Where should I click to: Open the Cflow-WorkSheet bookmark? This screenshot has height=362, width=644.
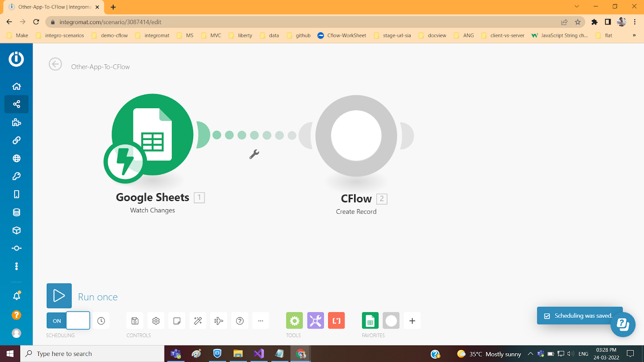342,35
